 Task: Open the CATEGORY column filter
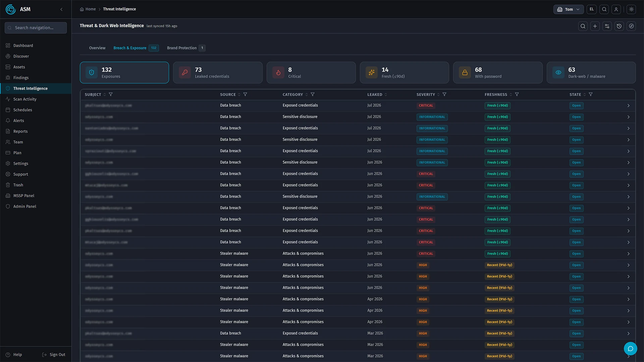point(313,95)
